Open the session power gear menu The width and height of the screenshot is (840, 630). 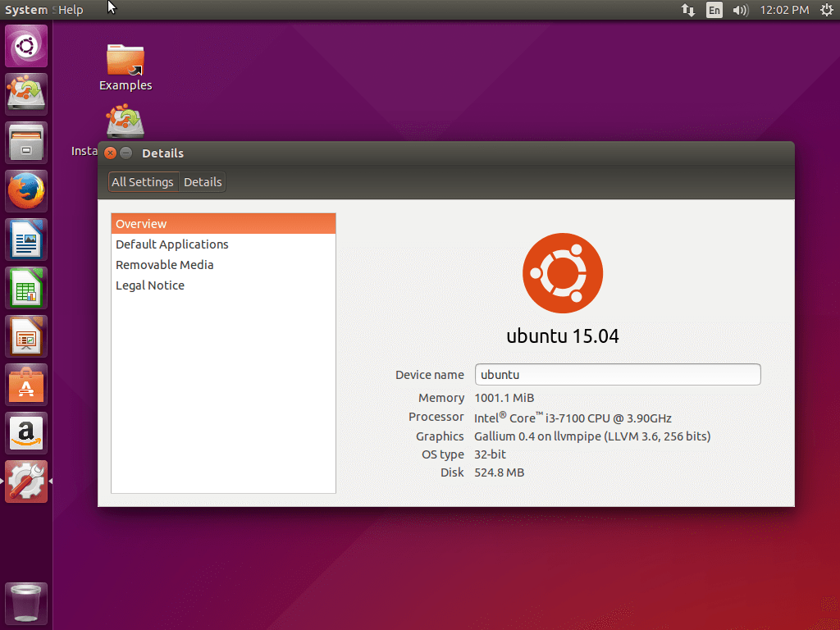827,10
